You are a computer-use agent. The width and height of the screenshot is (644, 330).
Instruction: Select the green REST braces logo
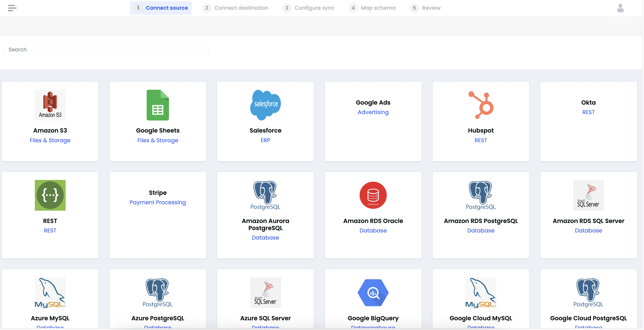click(50, 195)
